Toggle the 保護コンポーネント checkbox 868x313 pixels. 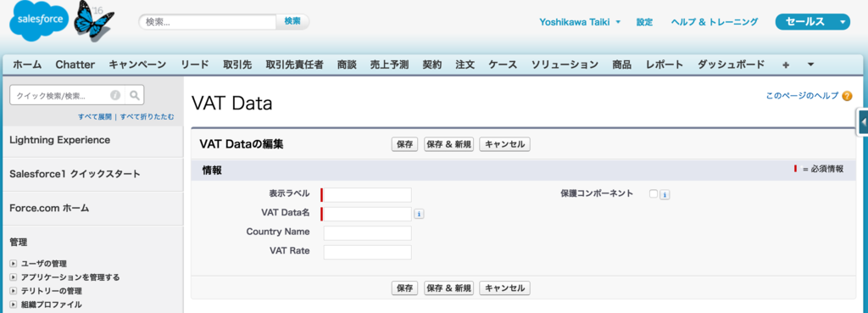point(654,194)
